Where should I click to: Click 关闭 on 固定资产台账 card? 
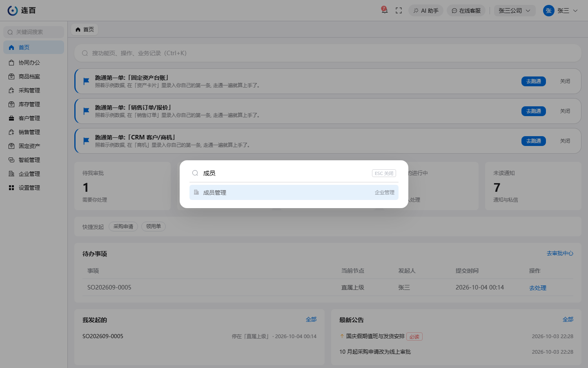[565, 81]
